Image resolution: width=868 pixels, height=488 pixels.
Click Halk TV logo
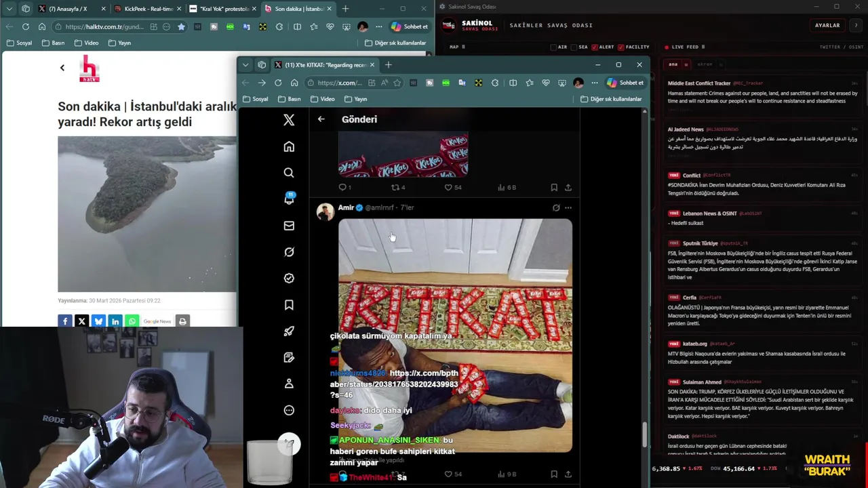(x=90, y=69)
